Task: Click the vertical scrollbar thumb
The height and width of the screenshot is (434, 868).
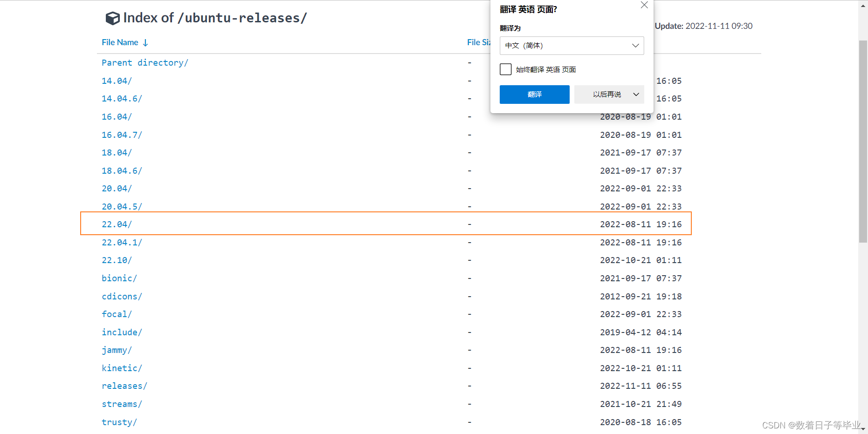Action: pos(863,142)
